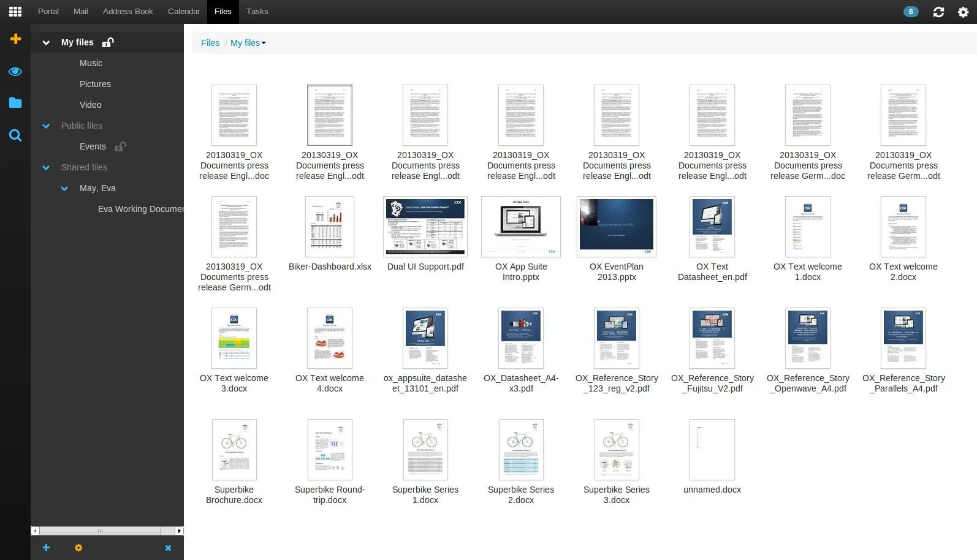
Task: Select the Files tab
Action: pos(223,12)
